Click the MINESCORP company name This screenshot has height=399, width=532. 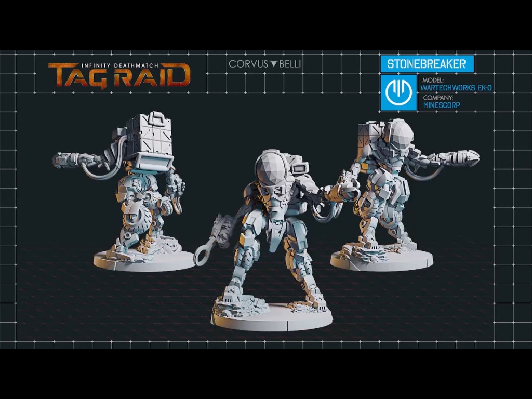coord(442,105)
